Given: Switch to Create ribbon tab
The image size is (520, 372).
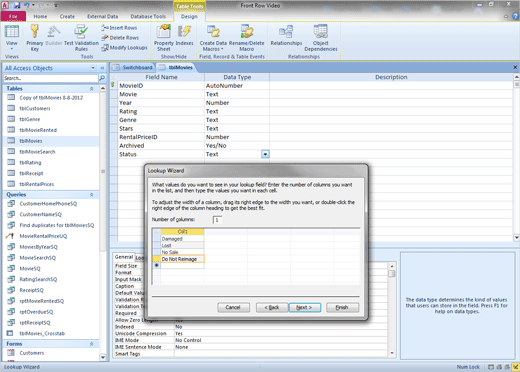Looking at the screenshot, I should (x=67, y=16).
